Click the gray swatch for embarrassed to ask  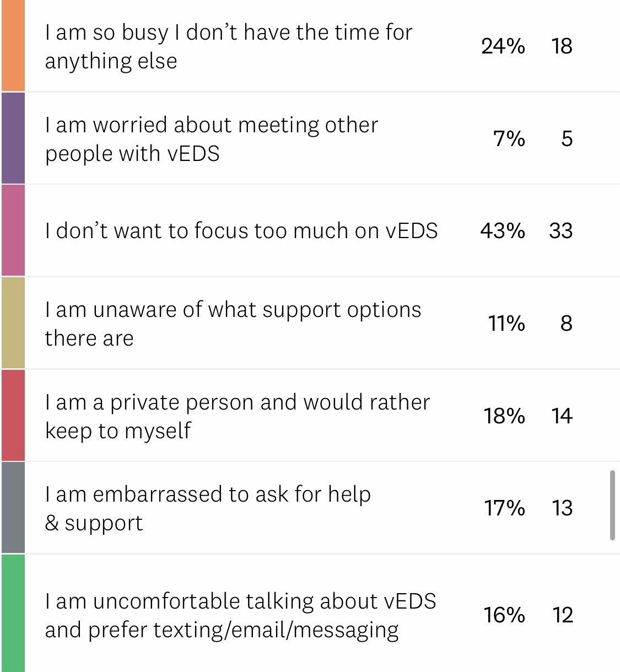click(x=13, y=508)
